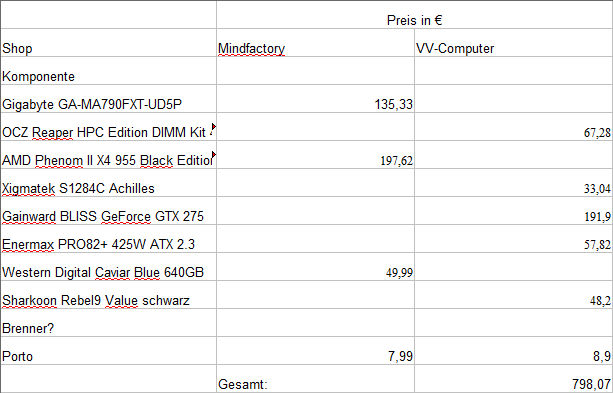Viewport: 613px width, 393px height.
Task: Click the Porto 7,99 value cell
Action: [x=315, y=351]
